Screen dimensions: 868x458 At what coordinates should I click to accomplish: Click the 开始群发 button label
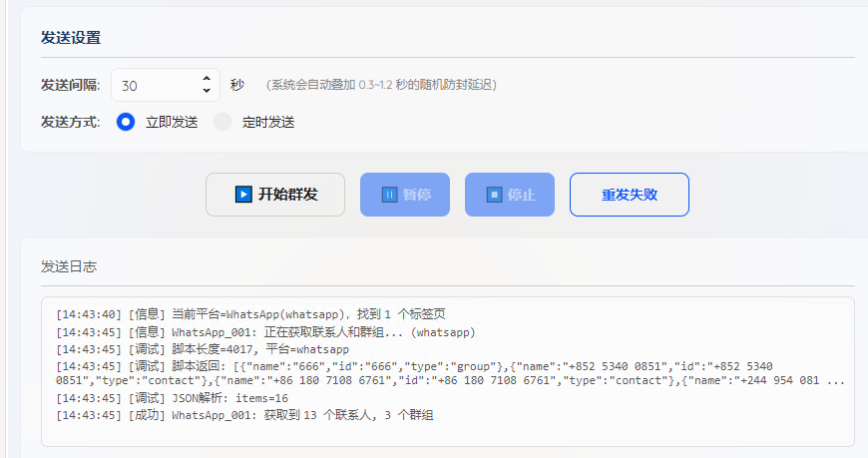287,195
